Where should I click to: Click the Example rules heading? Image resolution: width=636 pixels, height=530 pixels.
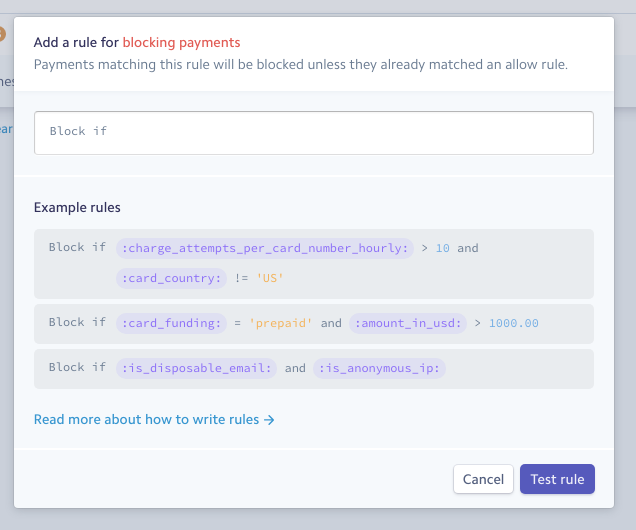pos(77,207)
